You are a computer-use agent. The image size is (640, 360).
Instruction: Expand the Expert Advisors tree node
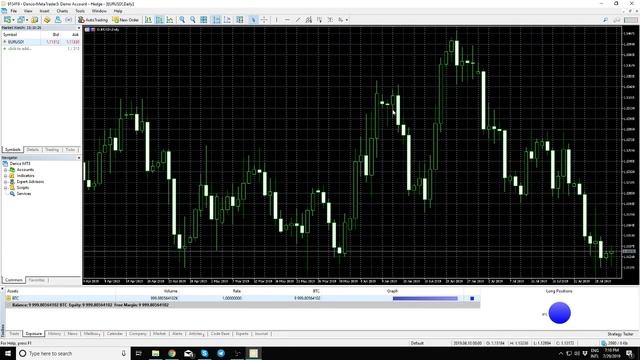6,182
